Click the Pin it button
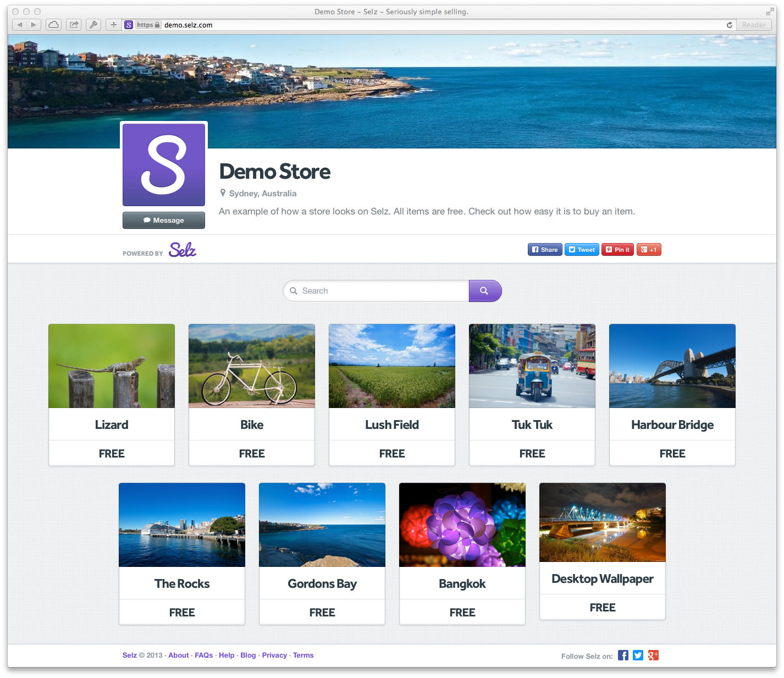The image size is (784, 678). (x=617, y=250)
